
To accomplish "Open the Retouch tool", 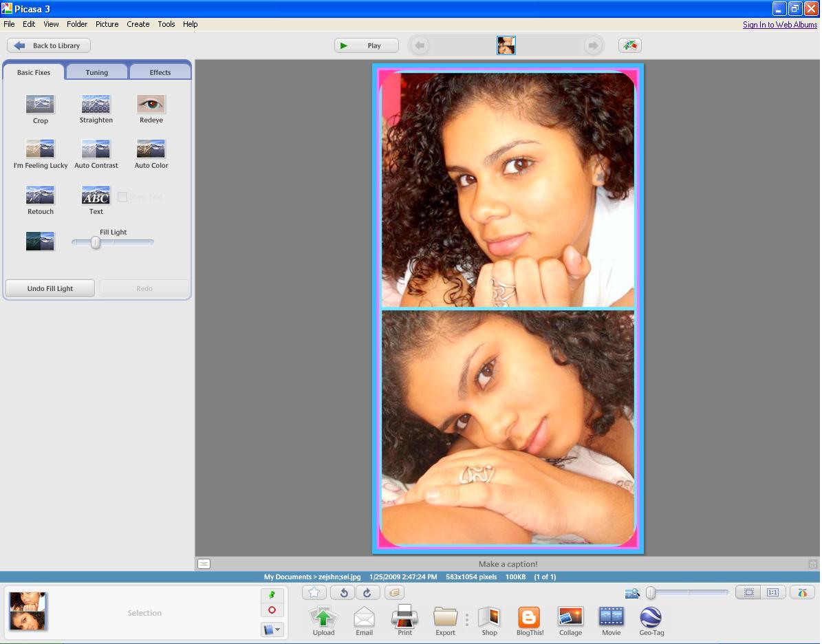I will click(41, 195).
